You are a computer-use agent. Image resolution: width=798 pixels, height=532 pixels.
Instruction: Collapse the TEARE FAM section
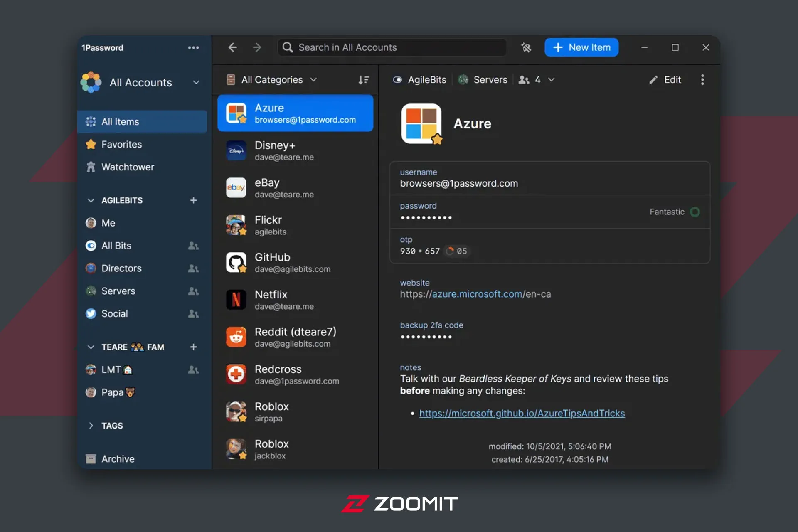[x=91, y=347]
